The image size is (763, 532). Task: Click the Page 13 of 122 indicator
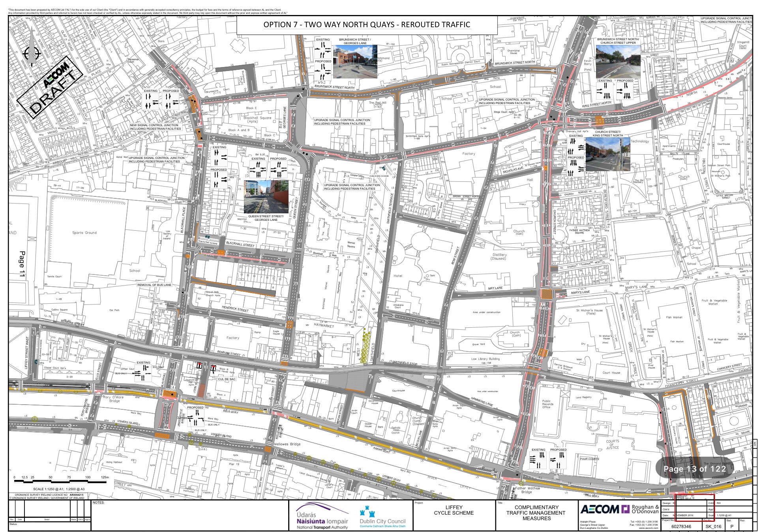pos(694,469)
